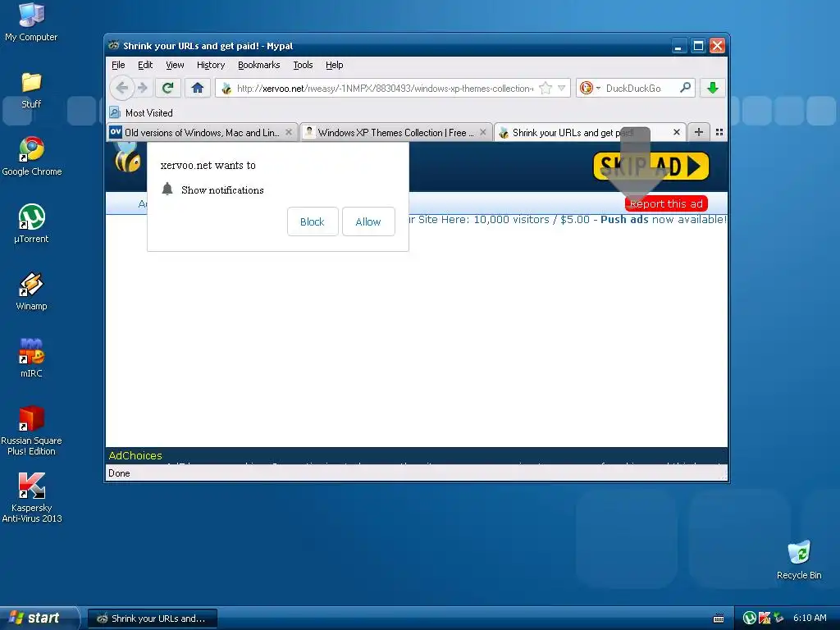Open My Computer desktop icon
Image resolution: width=840 pixels, height=630 pixels.
[x=31, y=22]
